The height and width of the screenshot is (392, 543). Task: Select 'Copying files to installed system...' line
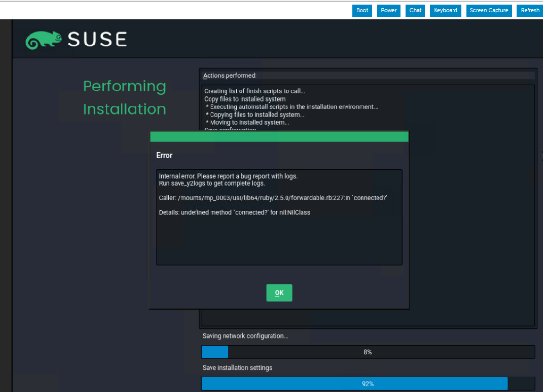pos(255,115)
